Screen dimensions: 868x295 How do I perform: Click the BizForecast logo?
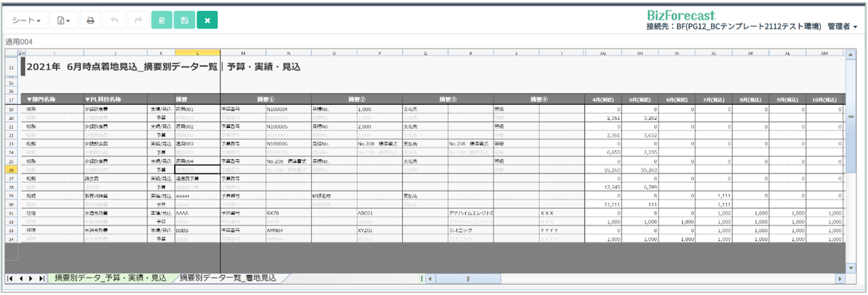(x=680, y=14)
